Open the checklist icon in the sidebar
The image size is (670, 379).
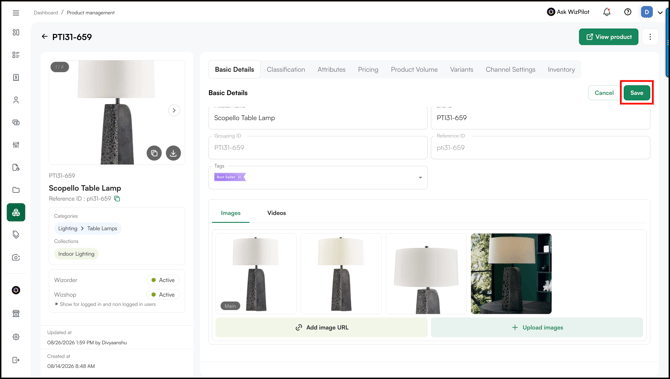pos(16,55)
